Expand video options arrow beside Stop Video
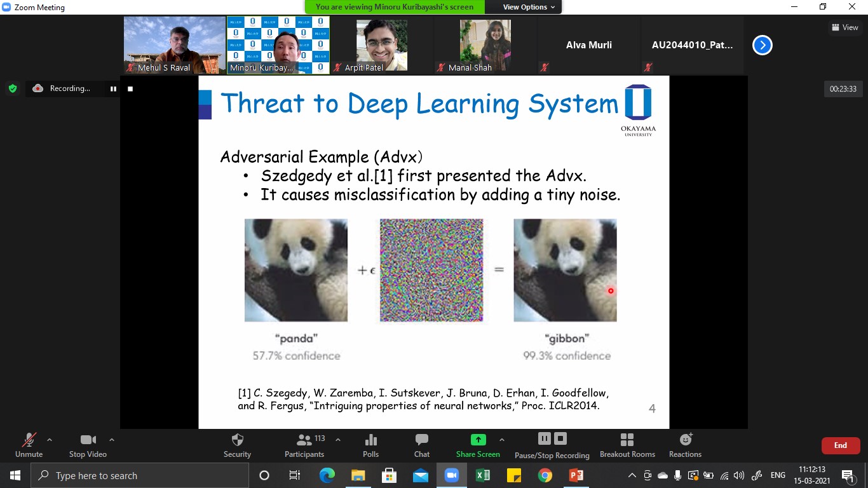 (112, 439)
